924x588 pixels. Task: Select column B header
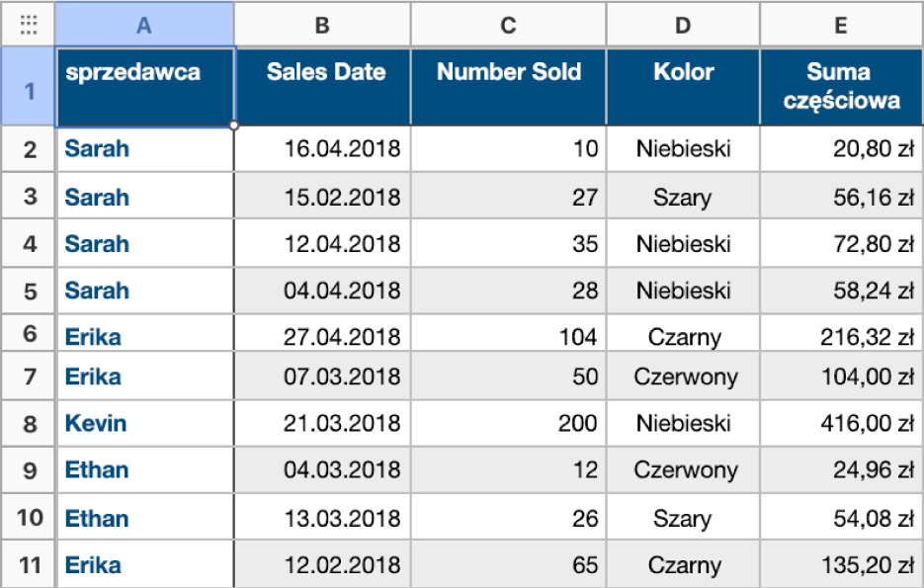click(322, 26)
